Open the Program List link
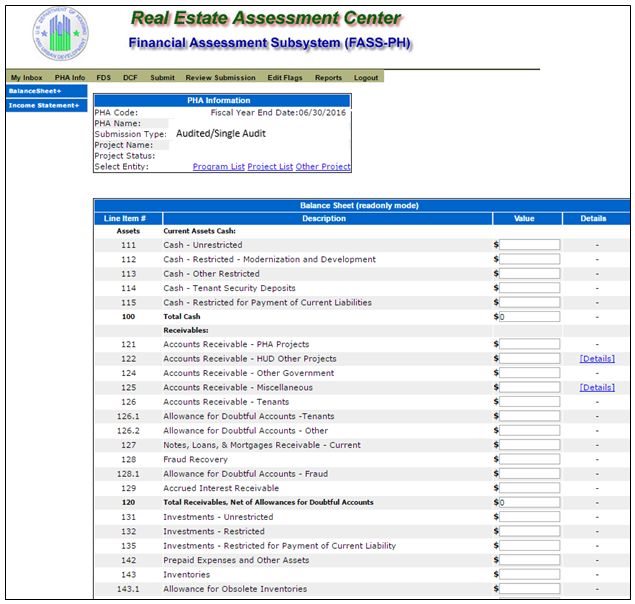This screenshot has height=604, width=635. coord(218,167)
